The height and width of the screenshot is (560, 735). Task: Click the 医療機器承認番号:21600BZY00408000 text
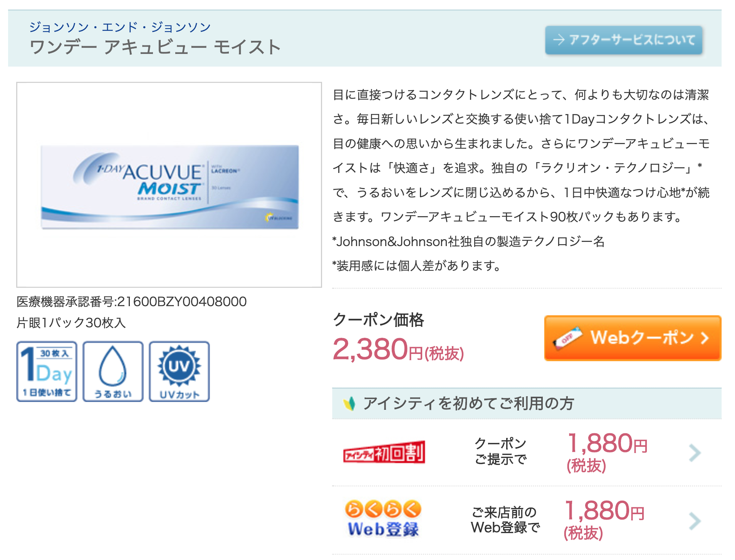131,301
